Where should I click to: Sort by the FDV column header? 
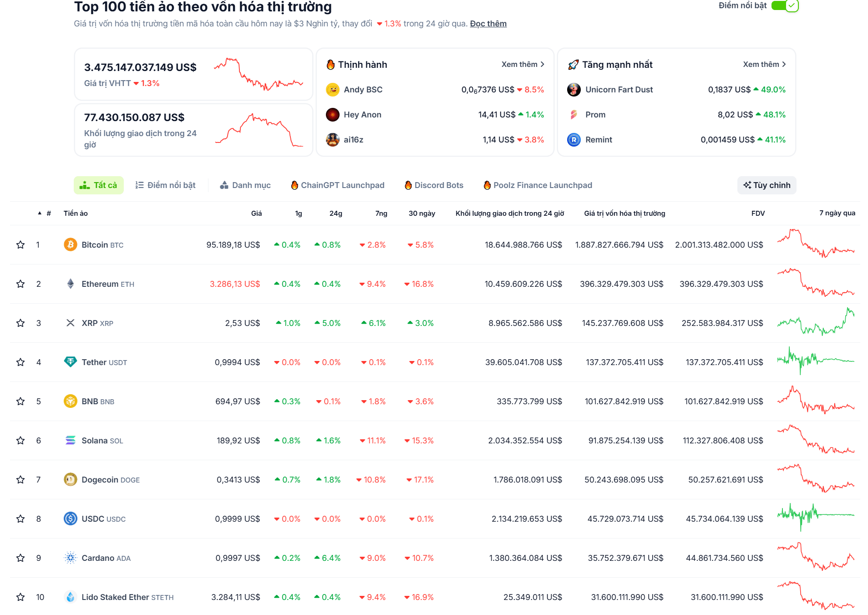pyautogui.click(x=758, y=213)
